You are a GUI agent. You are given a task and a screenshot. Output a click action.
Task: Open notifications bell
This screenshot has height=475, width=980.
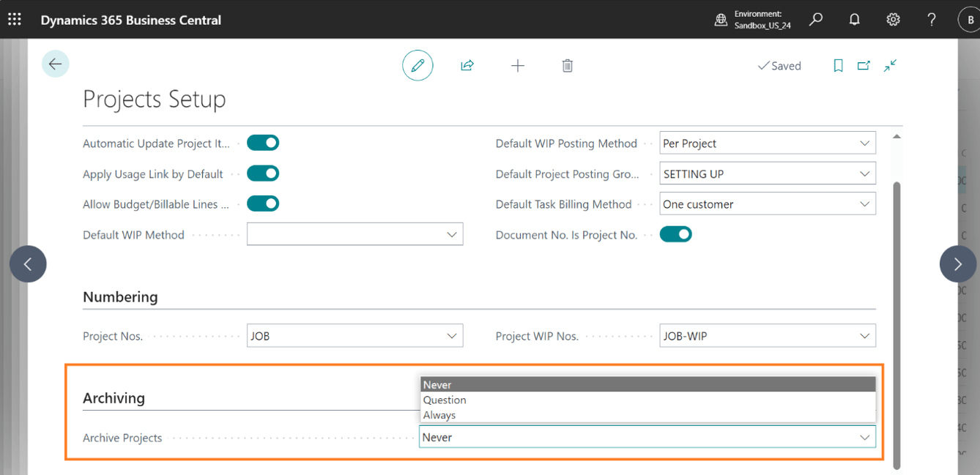[854, 20]
